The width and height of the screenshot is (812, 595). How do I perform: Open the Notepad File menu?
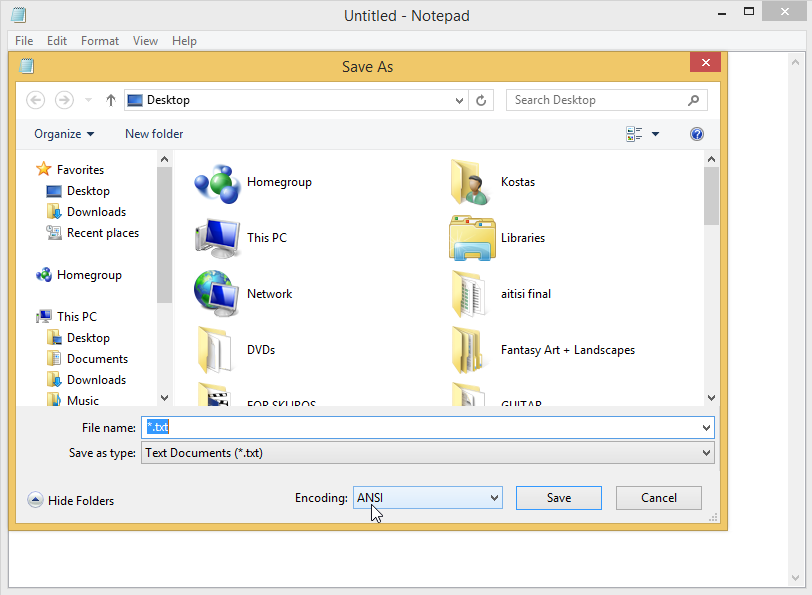click(x=24, y=41)
